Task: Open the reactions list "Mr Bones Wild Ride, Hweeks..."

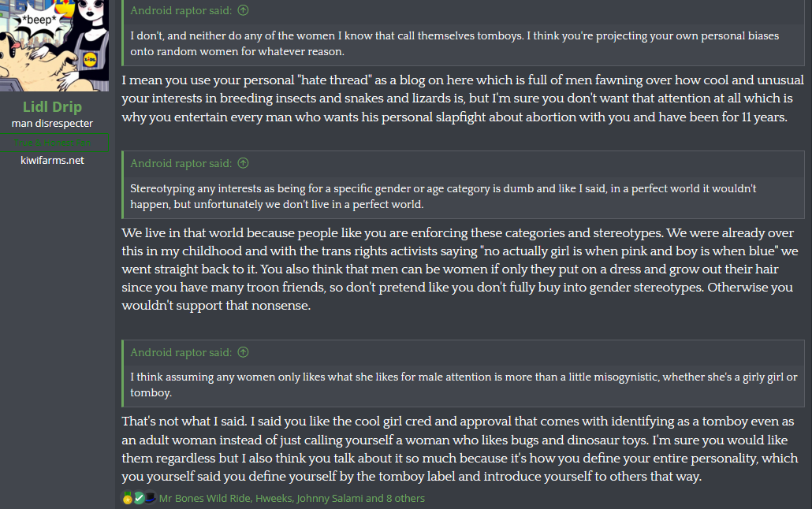Action: (292, 498)
